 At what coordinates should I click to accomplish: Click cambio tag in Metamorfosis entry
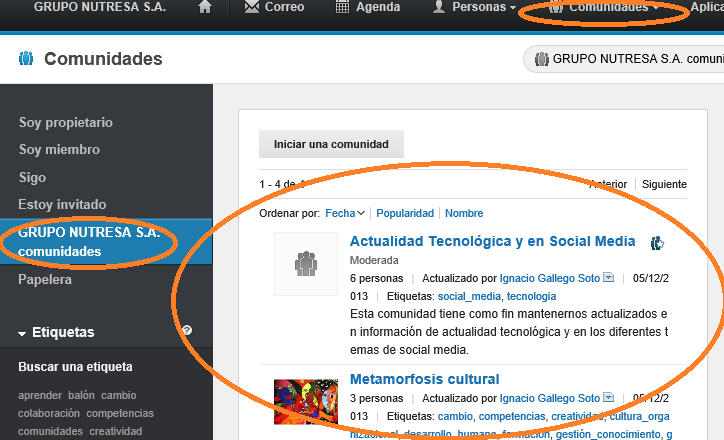(x=455, y=416)
